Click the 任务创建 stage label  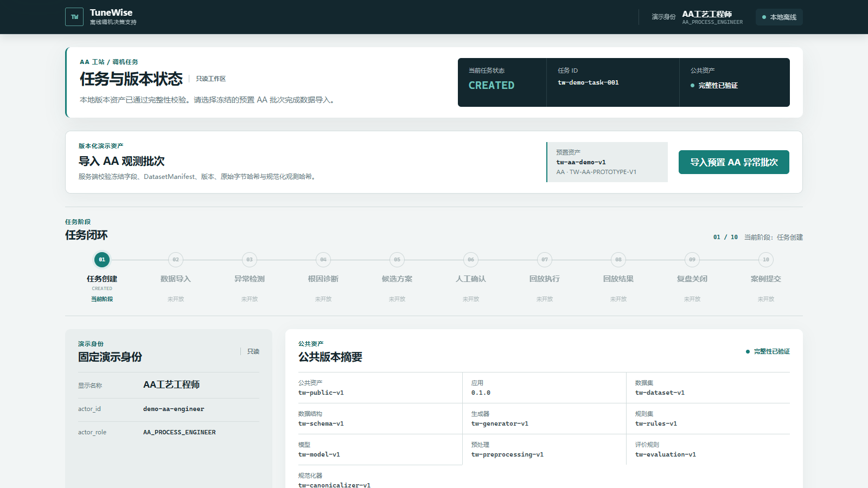[102, 279]
